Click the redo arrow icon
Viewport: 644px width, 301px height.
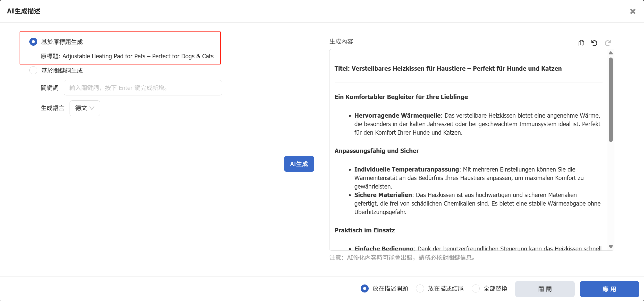(608, 43)
